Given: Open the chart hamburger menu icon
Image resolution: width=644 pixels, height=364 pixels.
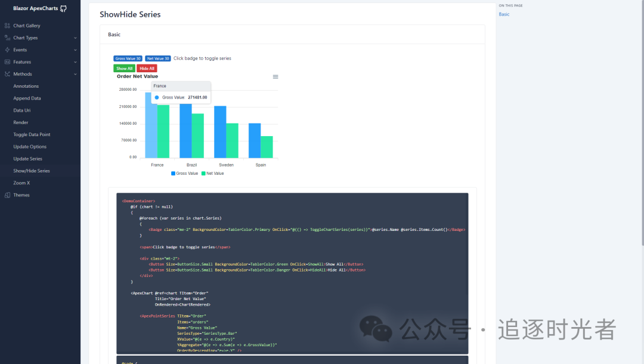Looking at the screenshot, I should pos(275,76).
